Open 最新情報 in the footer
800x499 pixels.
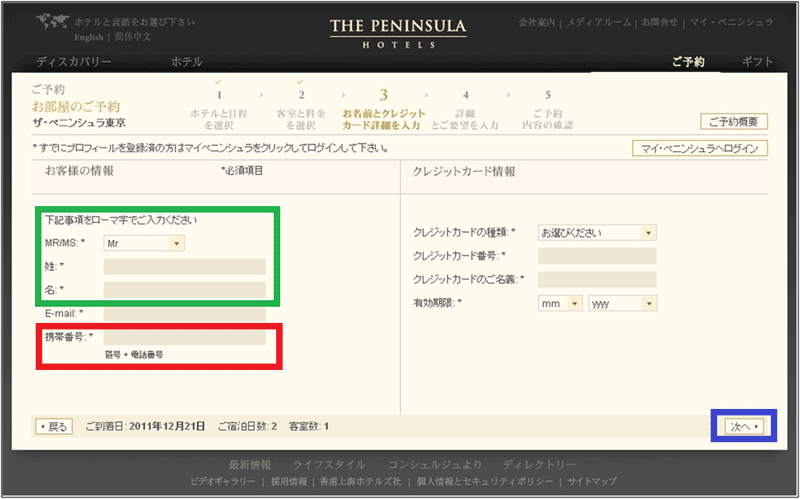249,465
